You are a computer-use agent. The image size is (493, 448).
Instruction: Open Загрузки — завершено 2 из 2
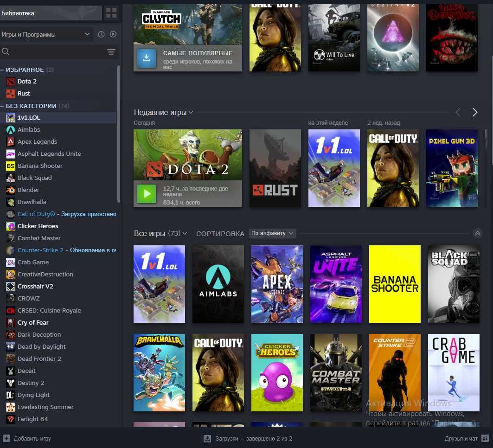click(248, 439)
